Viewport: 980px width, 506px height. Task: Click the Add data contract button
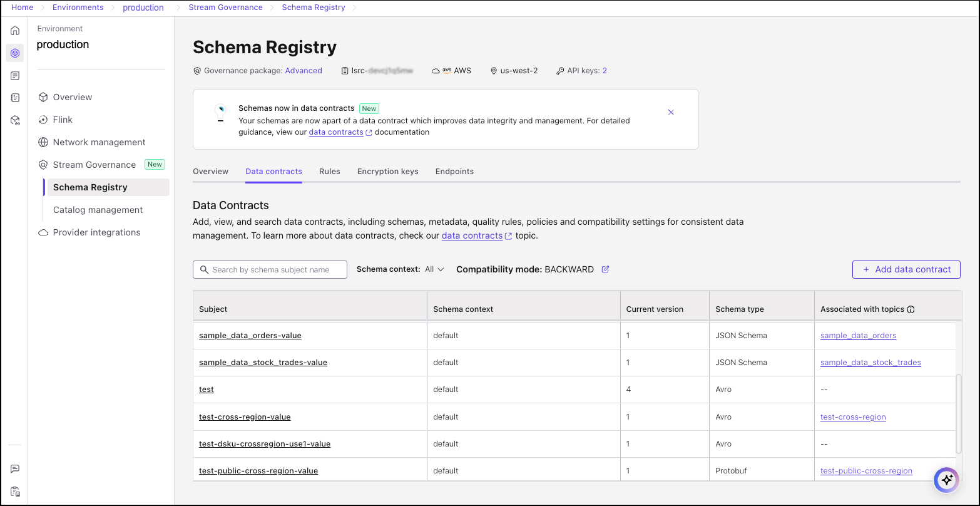pos(906,269)
